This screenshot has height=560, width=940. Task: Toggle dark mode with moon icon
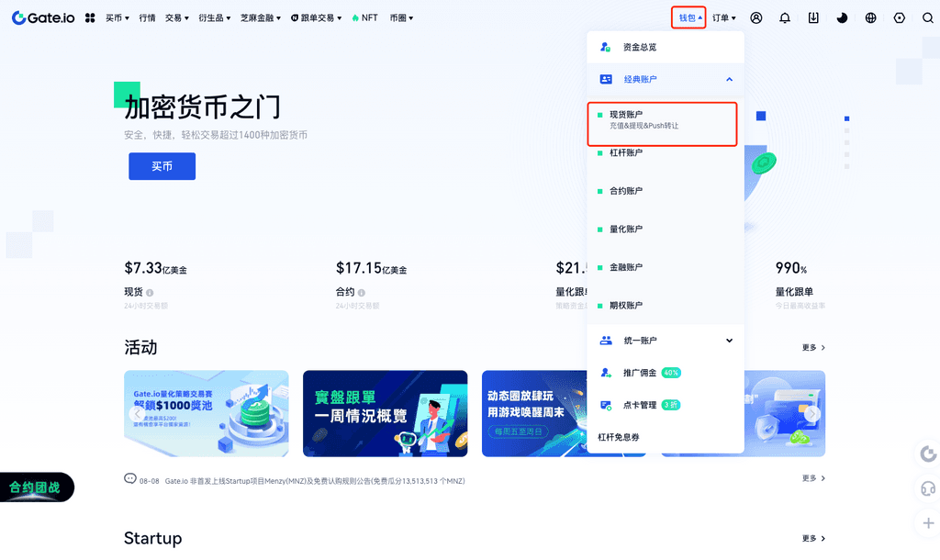coord(843,17)
